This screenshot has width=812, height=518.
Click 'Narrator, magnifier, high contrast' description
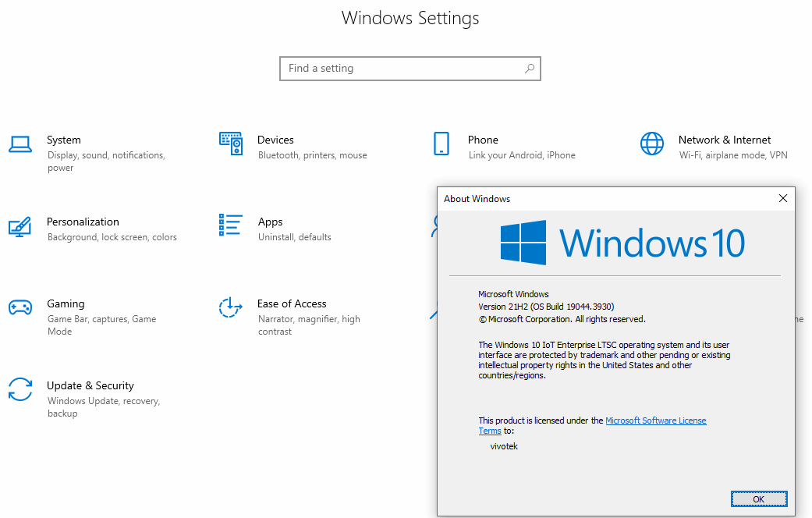coord(309,325)
